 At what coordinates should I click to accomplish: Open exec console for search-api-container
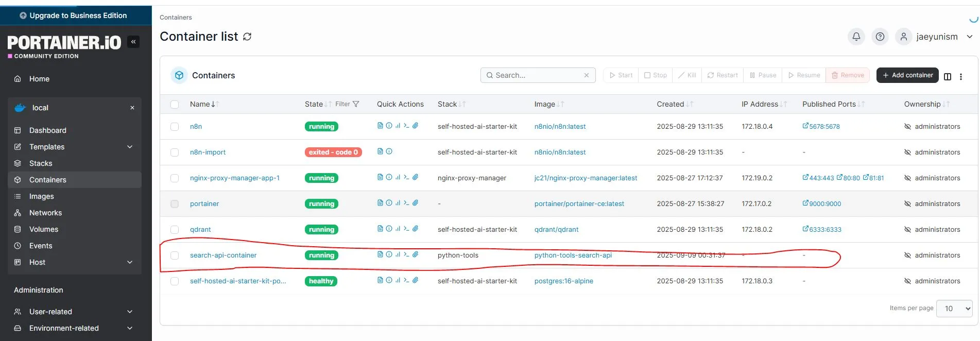point(406,254)
